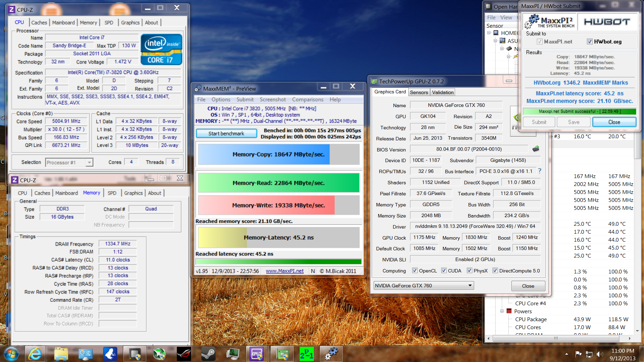
Task: Toggle the OpenCL checkbox in GPU-Z
Action: point(415,270)
